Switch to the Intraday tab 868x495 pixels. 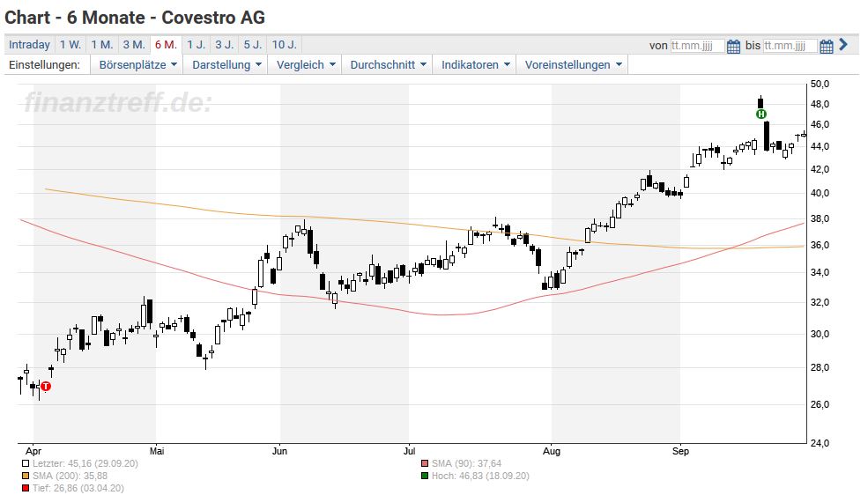click(x=29, y=45)
